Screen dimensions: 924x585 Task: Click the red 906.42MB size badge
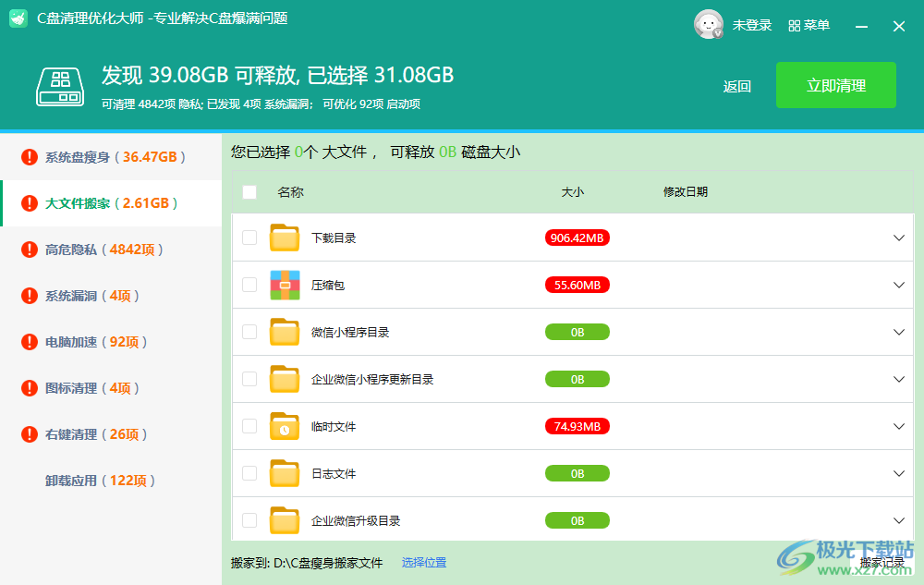click(577, 238)
